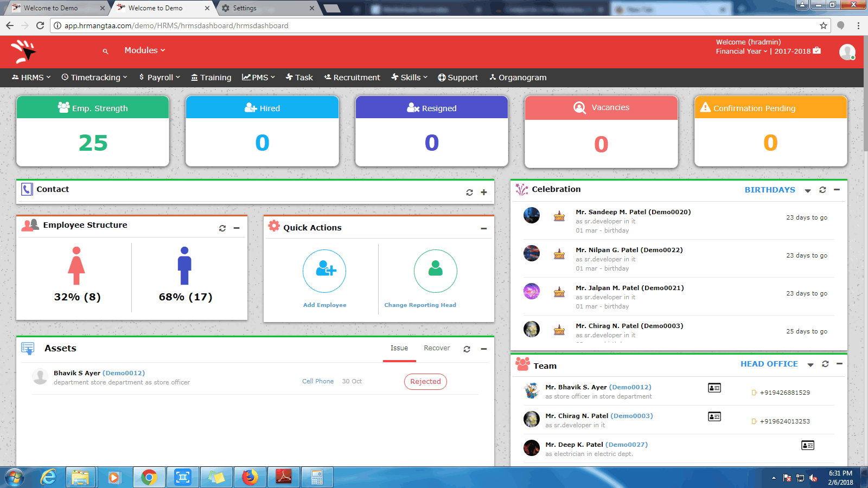The image size is (868, 488).
Task: Click Sandeep M. Patel's profile photo
Action: click(532, 215)
